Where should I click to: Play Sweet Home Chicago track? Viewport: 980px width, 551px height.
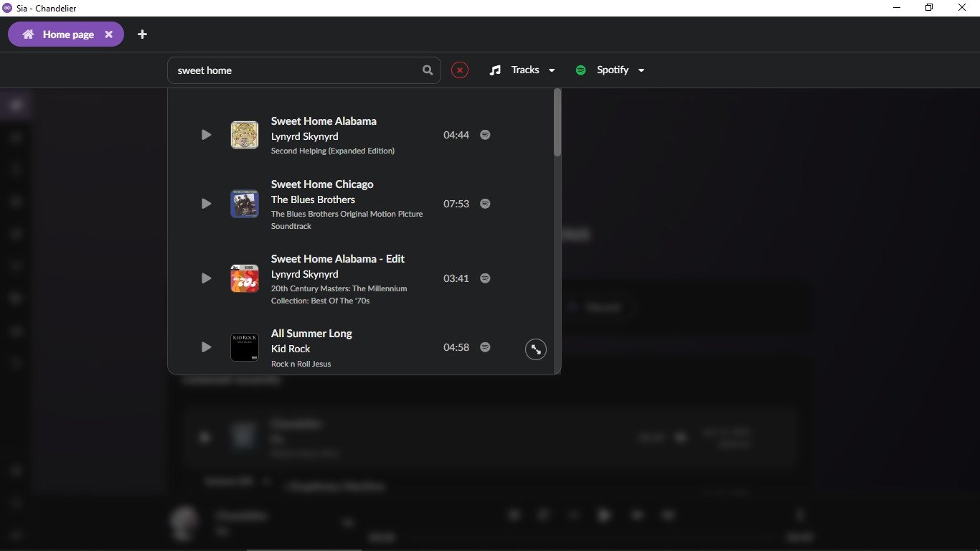[x=207, y=204]
